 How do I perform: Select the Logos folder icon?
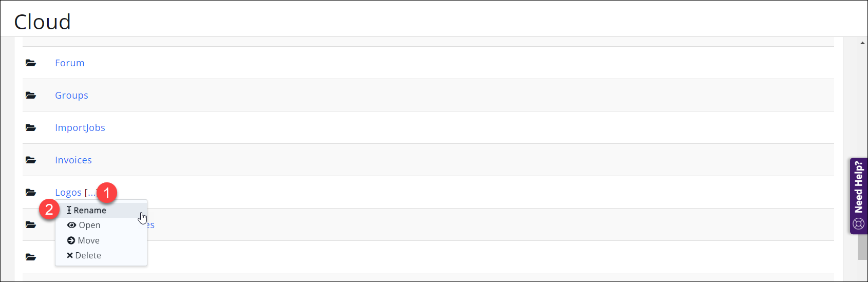pyautogui.click(x=31, y=193)
